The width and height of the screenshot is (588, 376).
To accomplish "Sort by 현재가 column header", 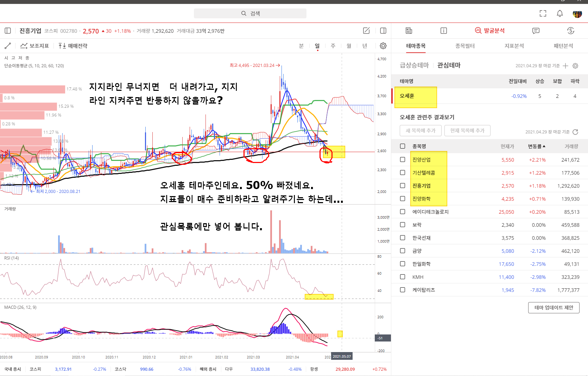I will (x=507, y=146).
